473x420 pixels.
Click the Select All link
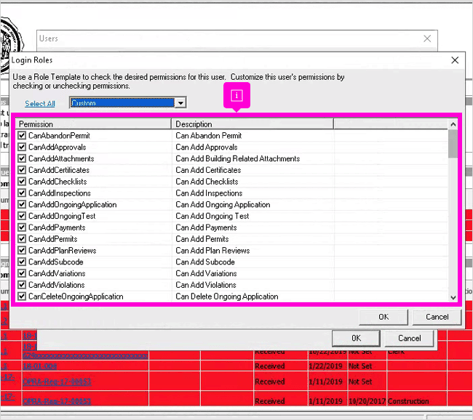[40, 104]
